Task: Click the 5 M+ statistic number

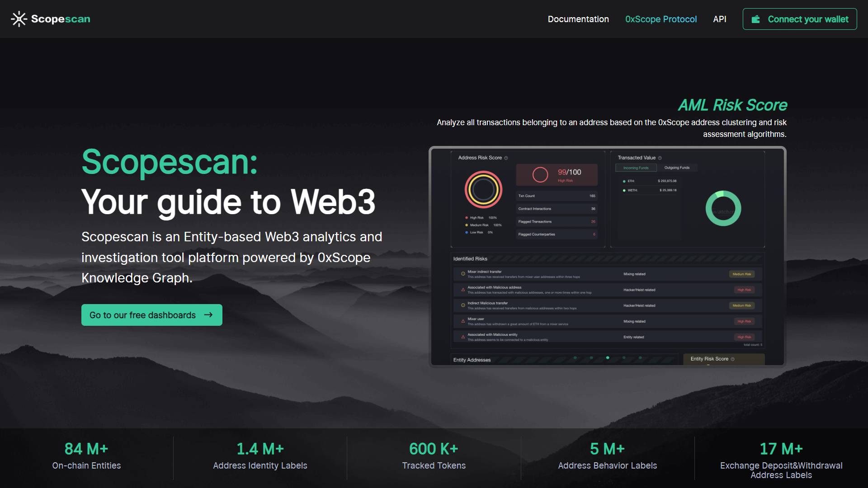Action: click(x=608, y=449)
